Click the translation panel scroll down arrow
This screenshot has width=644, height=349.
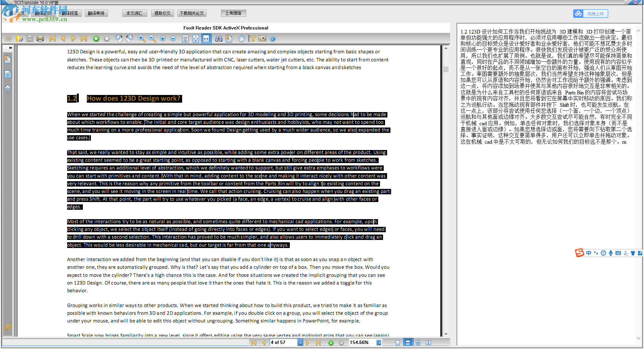coord(638,338)
